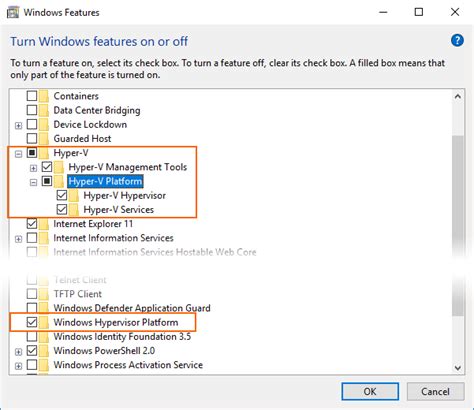Image resolution: width=474 pixels, height=410 pixels.
Task: Open the blue help question mark icon
Action: [457, 41]
